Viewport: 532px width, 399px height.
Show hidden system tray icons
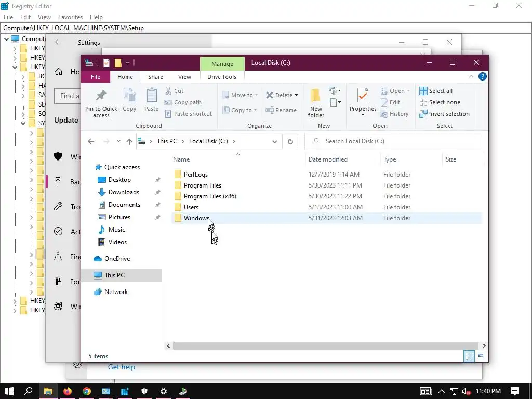442,391
